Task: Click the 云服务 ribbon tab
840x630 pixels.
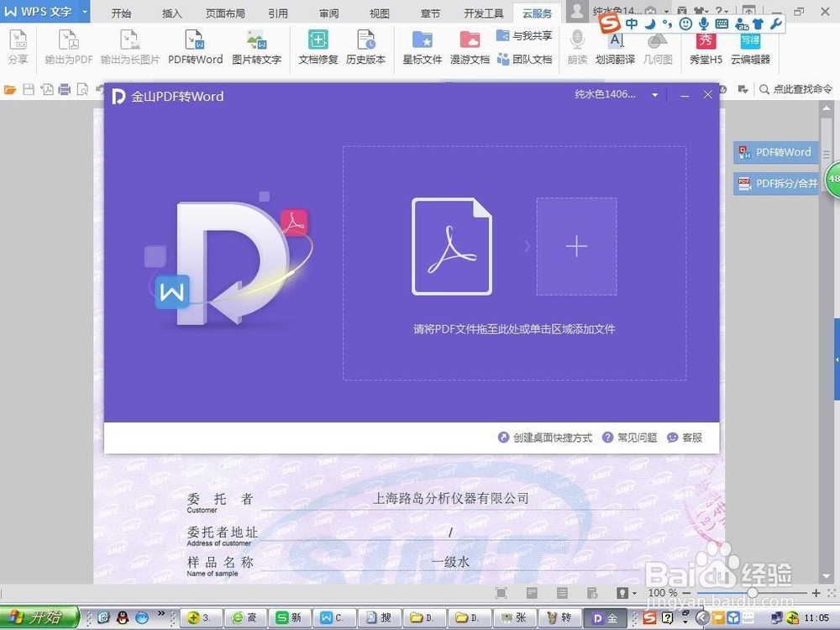Action: coord(538,13)
